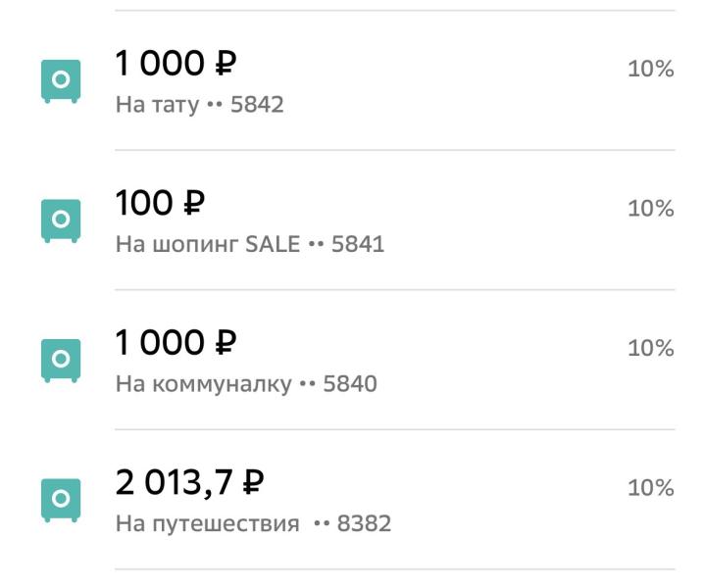The width and height of the screenshot is (703, 588).
Task: Select the 1 000 ₽ amount above На коммуналку
Action: point(176,345)
